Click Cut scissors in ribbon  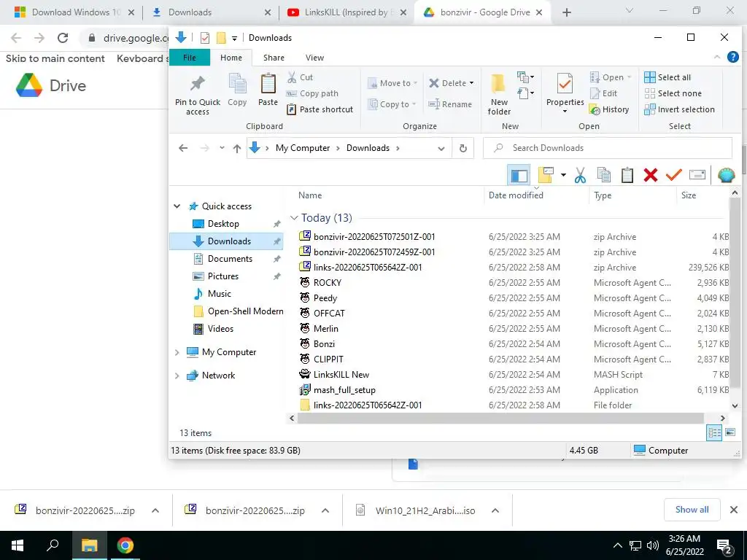292,77
